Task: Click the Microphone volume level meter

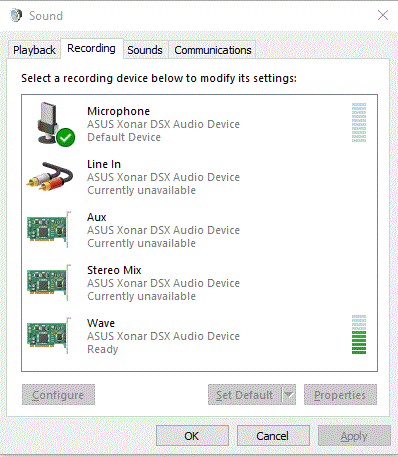Action: [x=359, y=122]
